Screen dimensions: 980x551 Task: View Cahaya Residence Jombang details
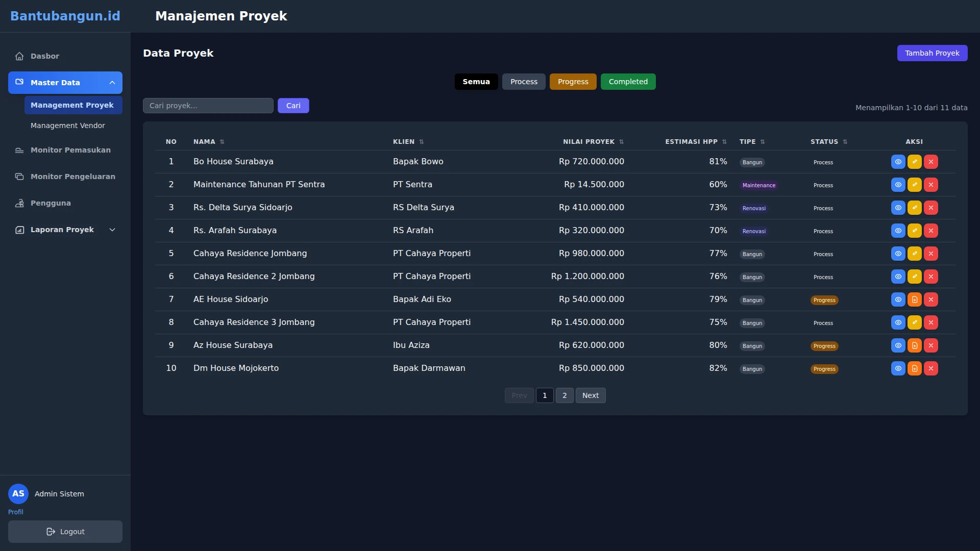[898, 254]
